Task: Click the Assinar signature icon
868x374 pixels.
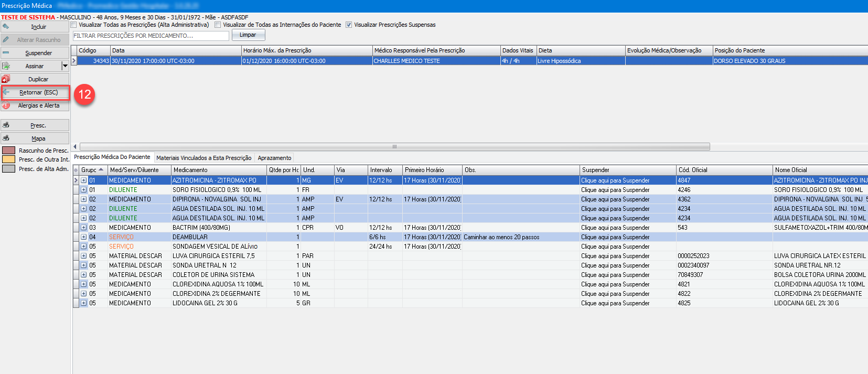Action: [x=6, y=66]
